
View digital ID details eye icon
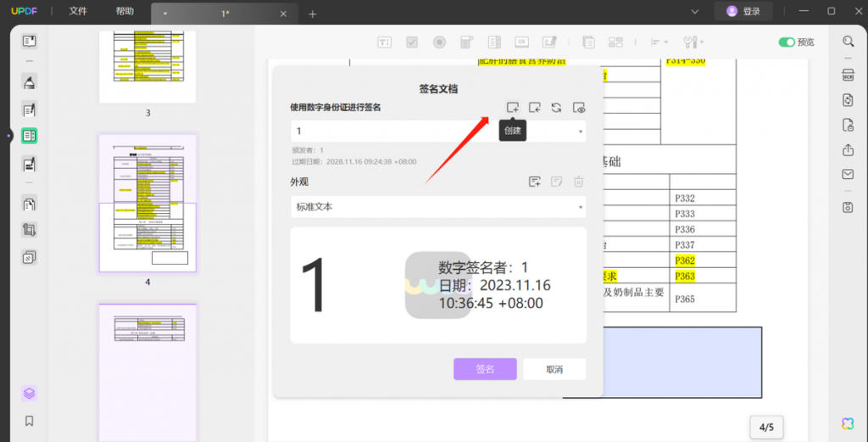pos(579,108)
